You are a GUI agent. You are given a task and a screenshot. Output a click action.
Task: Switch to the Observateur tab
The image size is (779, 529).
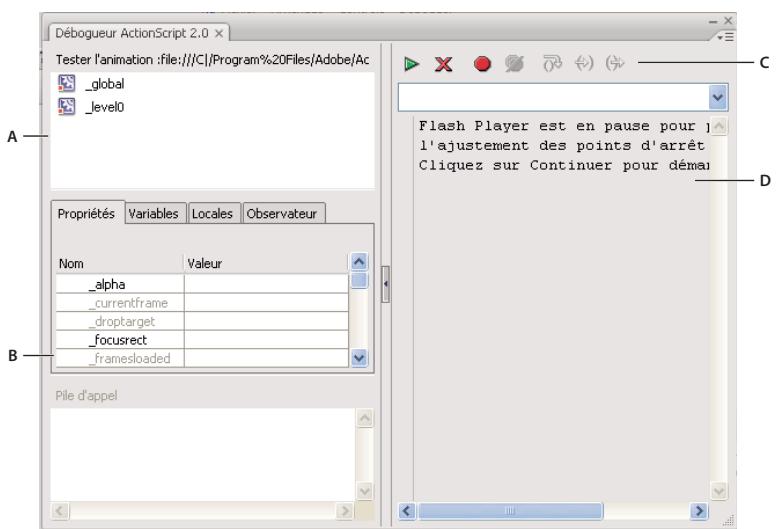[282, 214]
